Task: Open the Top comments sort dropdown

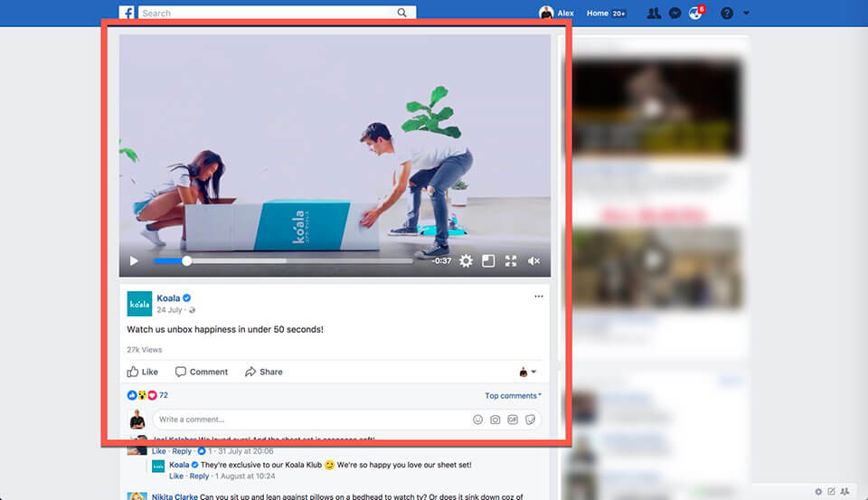Action: pos(514,395)
